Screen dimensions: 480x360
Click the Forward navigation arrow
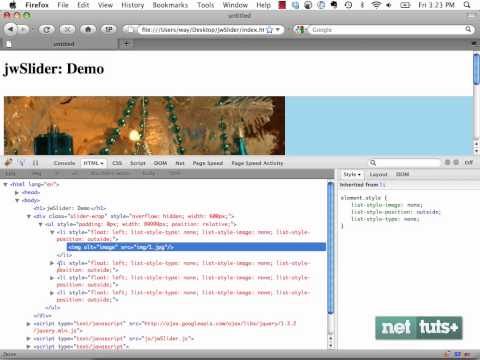tap(23, 29)
